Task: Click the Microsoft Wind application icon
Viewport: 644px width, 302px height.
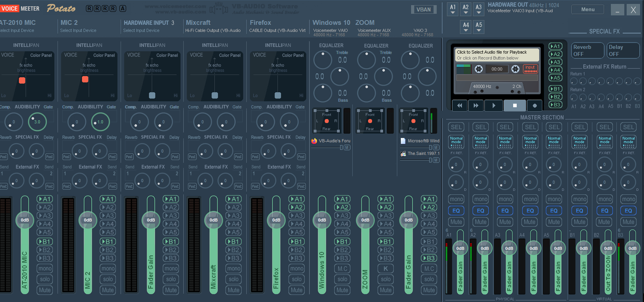Action: click(403, 141)
